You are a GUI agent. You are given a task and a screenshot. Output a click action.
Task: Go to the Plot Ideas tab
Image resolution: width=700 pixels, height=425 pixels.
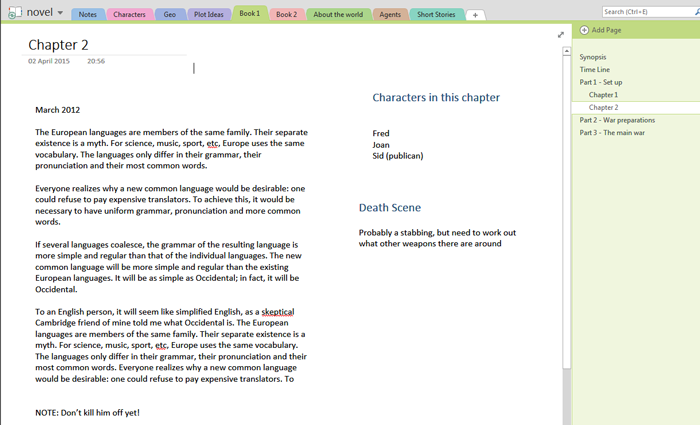(208, 14)
